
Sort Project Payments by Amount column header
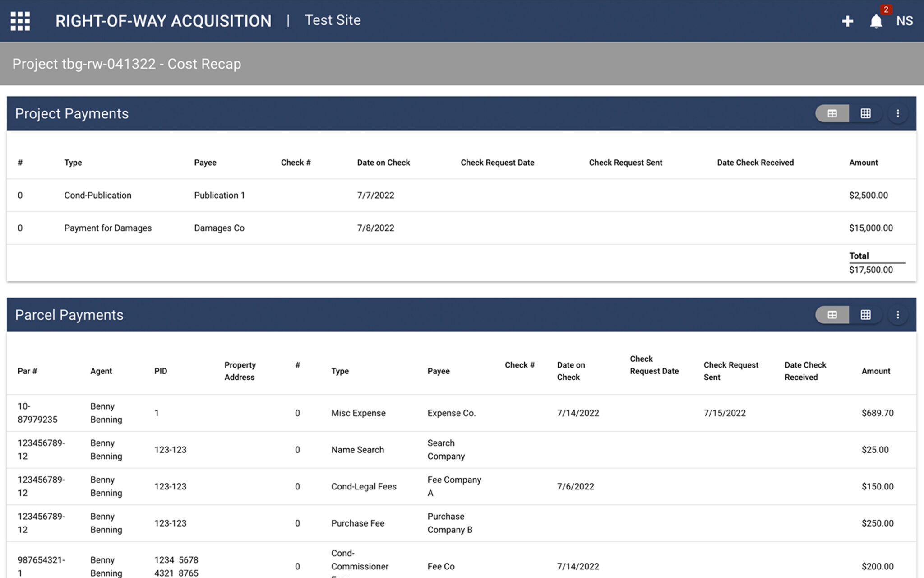tap(863, 163)
